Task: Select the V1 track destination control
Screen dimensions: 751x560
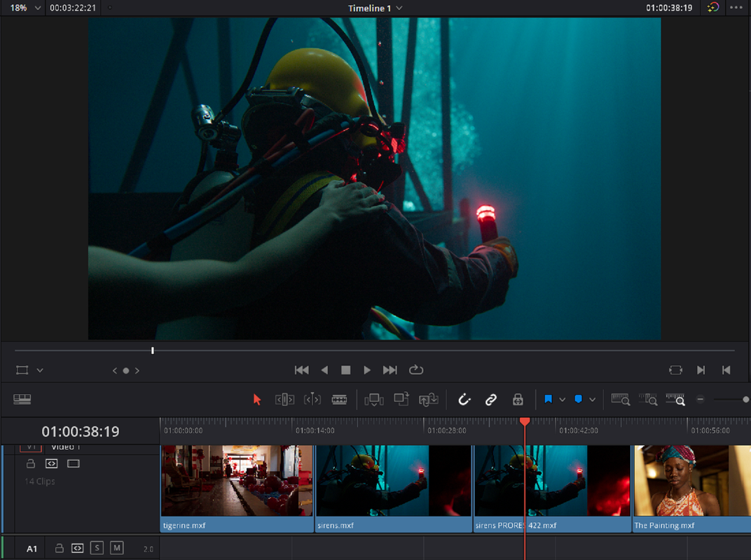Action: click(x=31, y=448)
